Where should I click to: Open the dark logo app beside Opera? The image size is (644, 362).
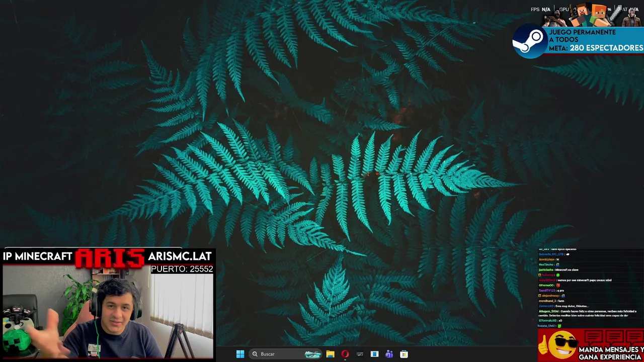pyautogui.click(x=360, y=354)
